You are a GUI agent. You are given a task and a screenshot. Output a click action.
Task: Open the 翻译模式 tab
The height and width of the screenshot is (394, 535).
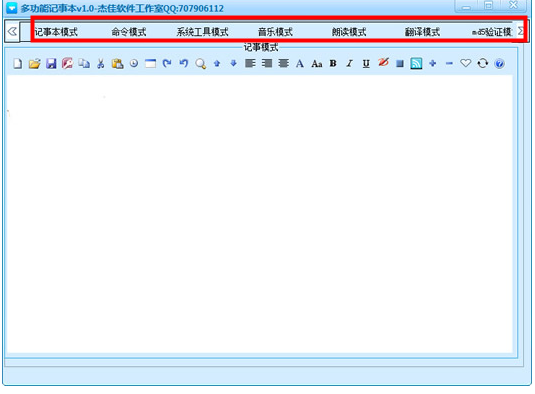422,32
